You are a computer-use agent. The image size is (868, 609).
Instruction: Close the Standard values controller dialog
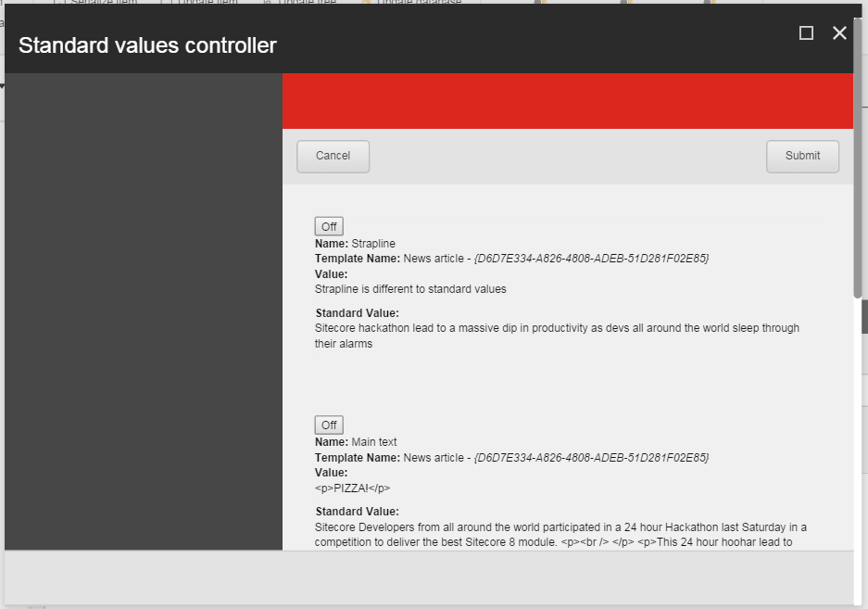point(839,33)
